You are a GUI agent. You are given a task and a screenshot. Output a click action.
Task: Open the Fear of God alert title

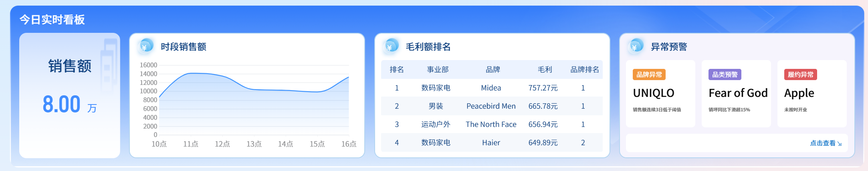coord(738,93)
